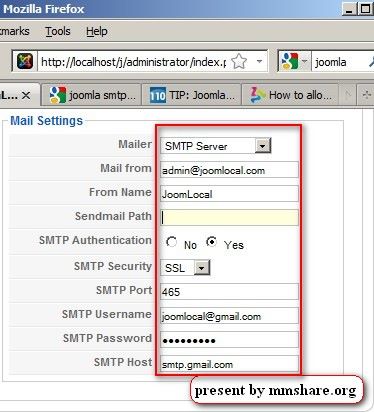This screenshot has height=412, width=374.
Task: Click the Google favicon on joomla smtp tab
Action: [58, 95]
